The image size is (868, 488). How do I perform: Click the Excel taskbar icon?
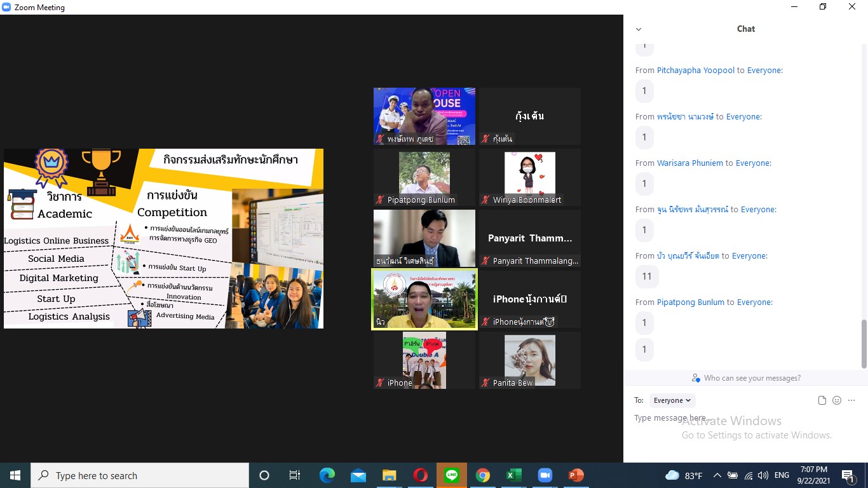513,475
